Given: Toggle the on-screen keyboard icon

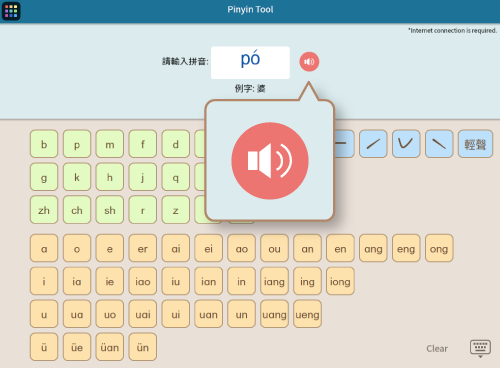Looking at the screenshot, I should coord(480,348).
